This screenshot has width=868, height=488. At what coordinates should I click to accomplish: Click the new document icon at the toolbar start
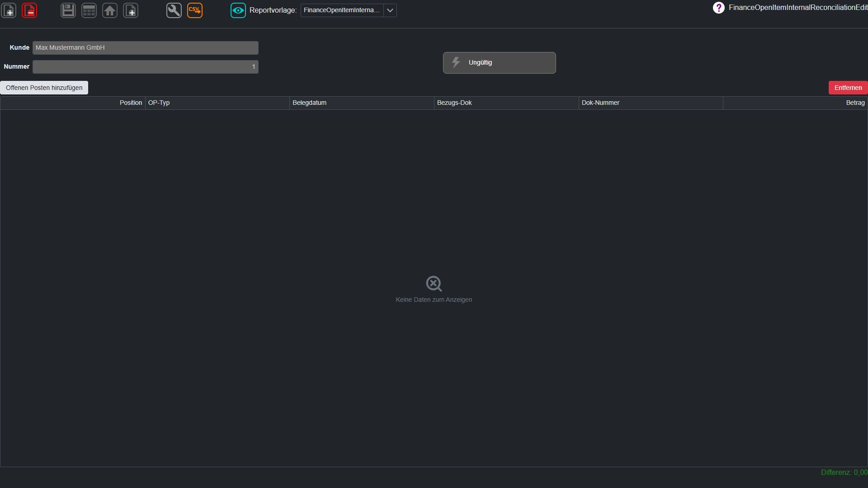click(9, 10)
